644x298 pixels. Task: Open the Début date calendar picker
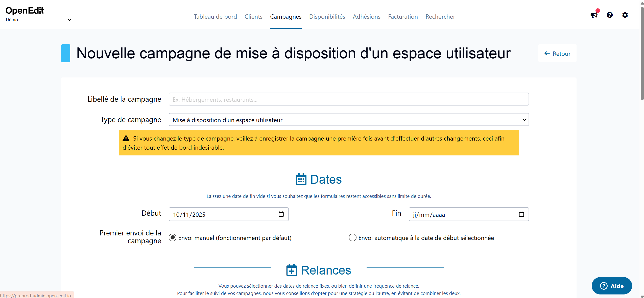[281, 214]
